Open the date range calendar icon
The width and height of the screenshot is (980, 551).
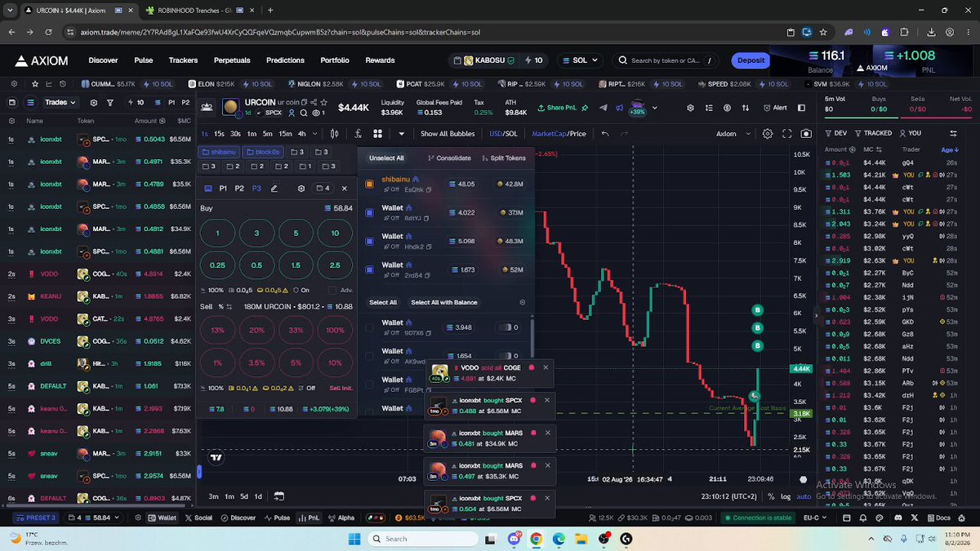pyautogui.click(x=278, y=495)
